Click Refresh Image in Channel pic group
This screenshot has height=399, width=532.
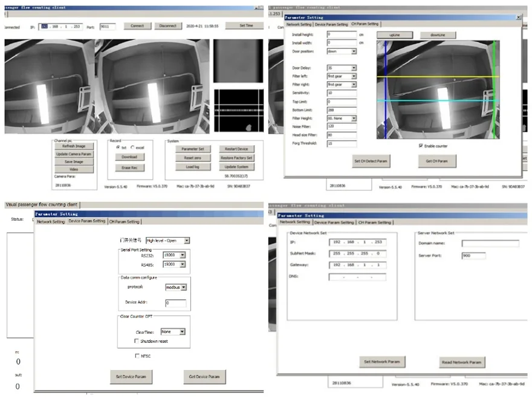[x=74, y=146]
